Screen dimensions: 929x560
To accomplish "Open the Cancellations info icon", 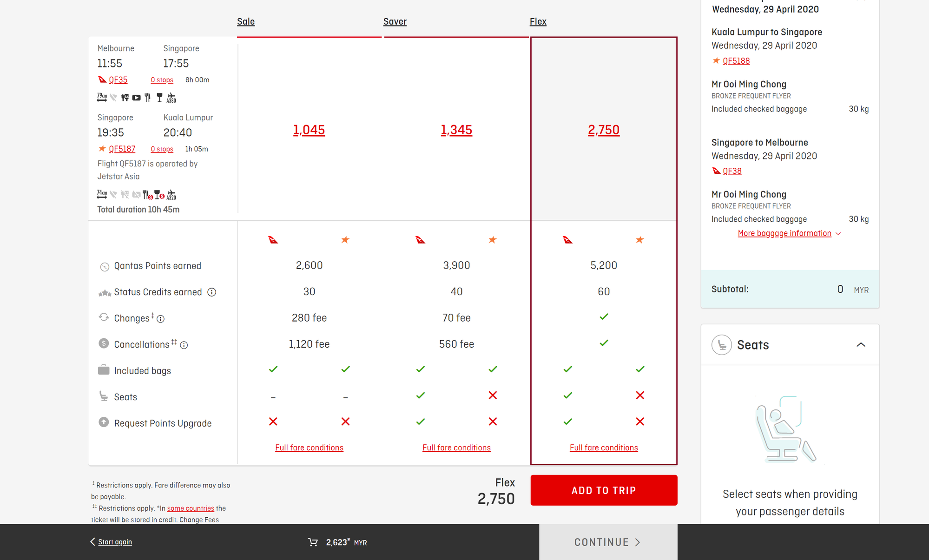I will coord(184,345).
